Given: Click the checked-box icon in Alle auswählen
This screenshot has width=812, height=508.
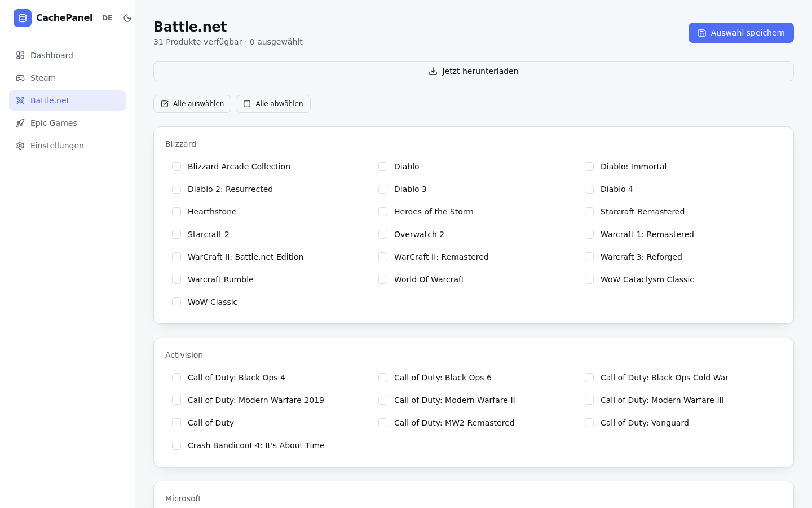Looking at the screenshot, I should tap(165, 104).
